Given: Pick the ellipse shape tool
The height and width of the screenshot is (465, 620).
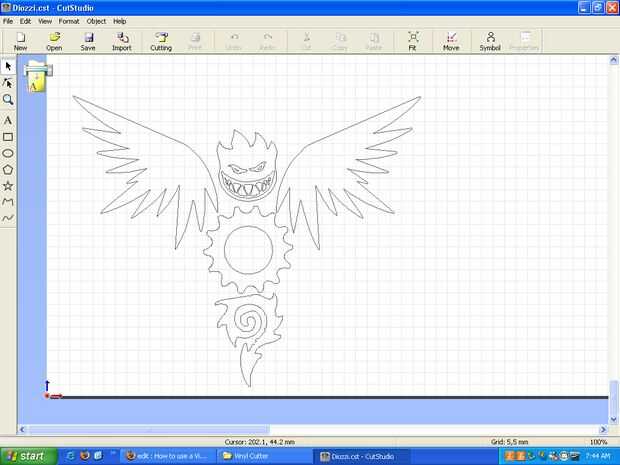Looking at the screenshot, I should click(8, 153).
